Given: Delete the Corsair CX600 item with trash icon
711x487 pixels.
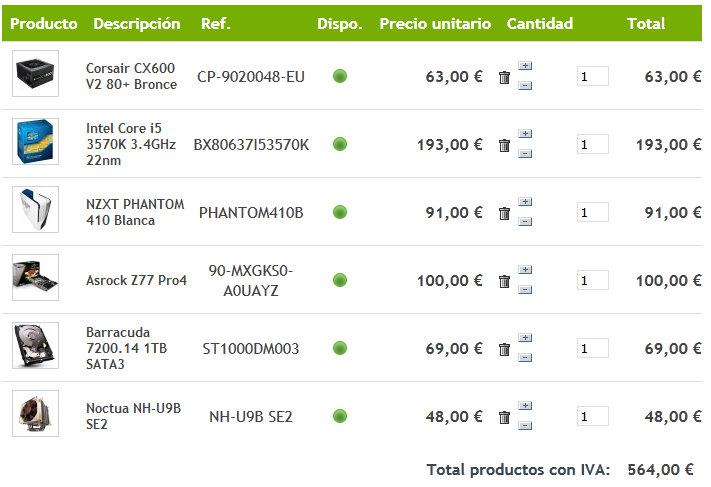Looking at the screenshot, I should [x=504, y=77].
